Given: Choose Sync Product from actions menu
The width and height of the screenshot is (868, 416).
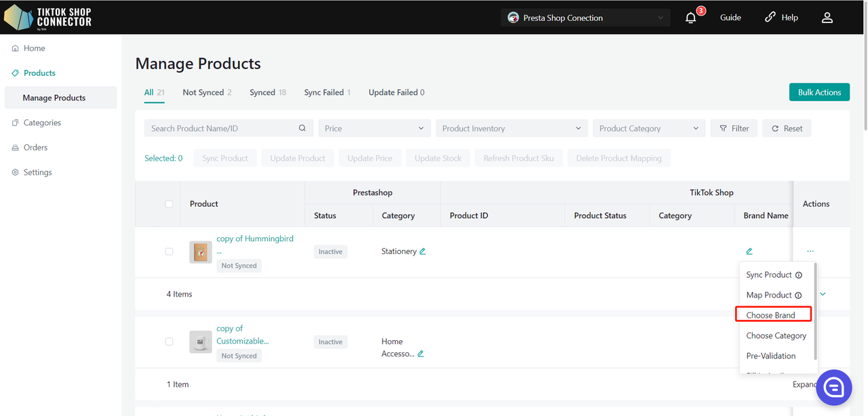Looking at the screenshot, I should 769,275.
